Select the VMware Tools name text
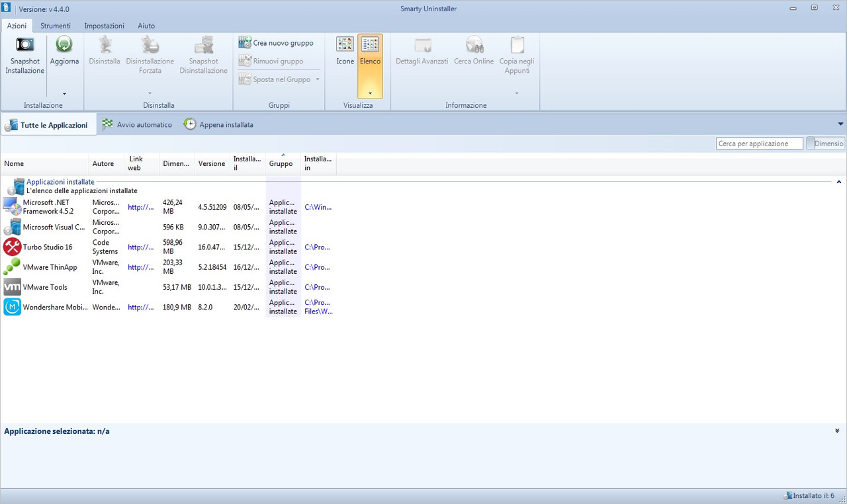The image size is (847, 504). 45,288
